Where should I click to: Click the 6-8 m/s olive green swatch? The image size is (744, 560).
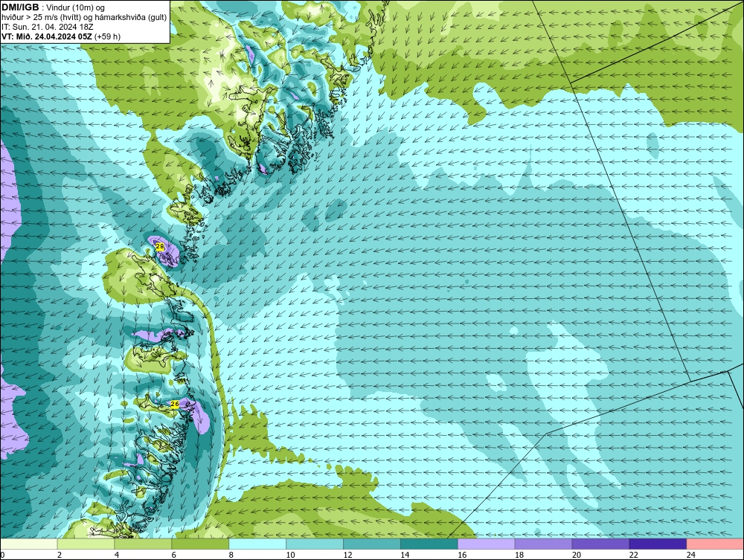pyautogui.click(x=200, y=544)
